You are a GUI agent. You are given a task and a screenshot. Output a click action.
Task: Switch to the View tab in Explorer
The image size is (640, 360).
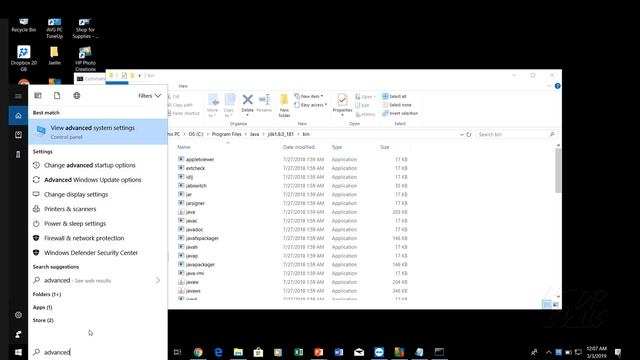183,86
